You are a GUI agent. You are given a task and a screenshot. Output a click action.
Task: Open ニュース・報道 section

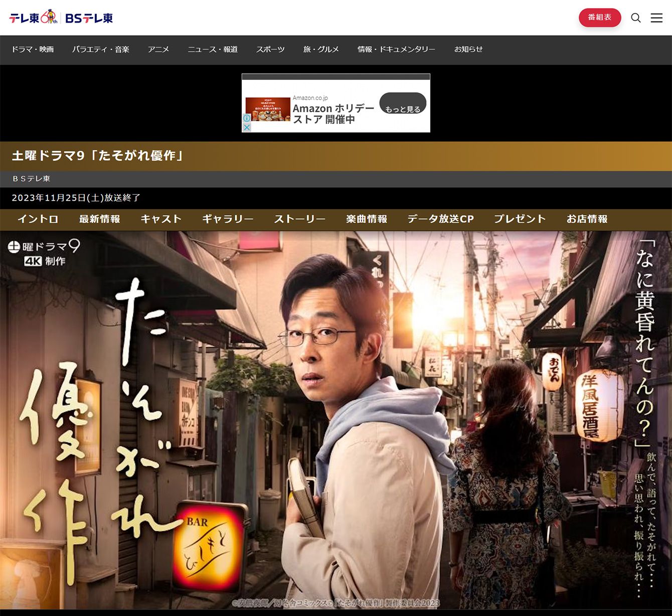point(213,49)
